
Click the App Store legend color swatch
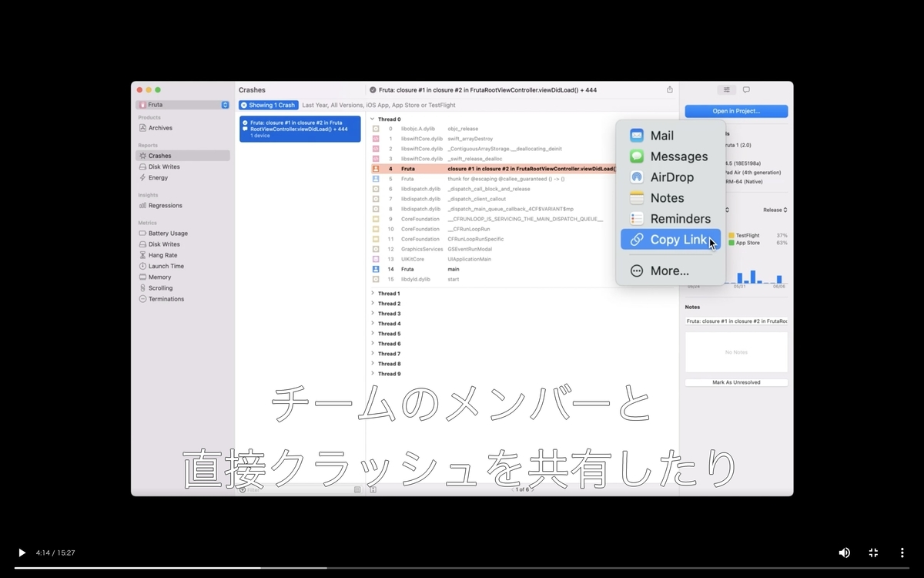[x=731, y=243]
